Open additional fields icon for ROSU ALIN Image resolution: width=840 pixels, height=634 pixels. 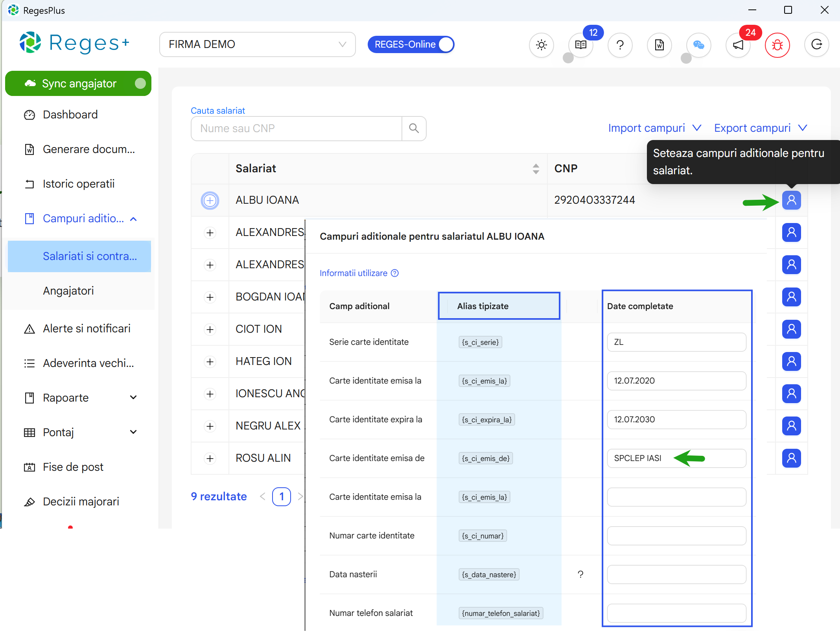(792, 458)
